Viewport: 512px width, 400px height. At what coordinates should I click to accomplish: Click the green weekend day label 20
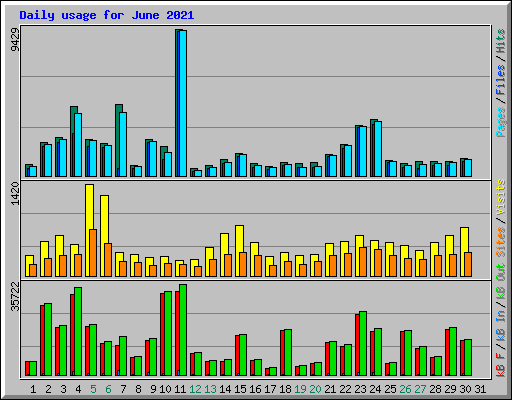click(x=315, y=389)
